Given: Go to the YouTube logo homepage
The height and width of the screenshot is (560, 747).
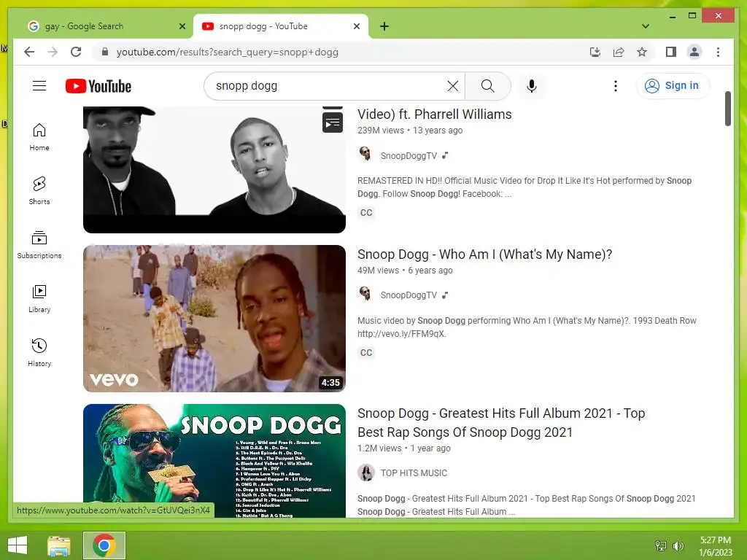Looking at the screenshot, I should point(98,86).
